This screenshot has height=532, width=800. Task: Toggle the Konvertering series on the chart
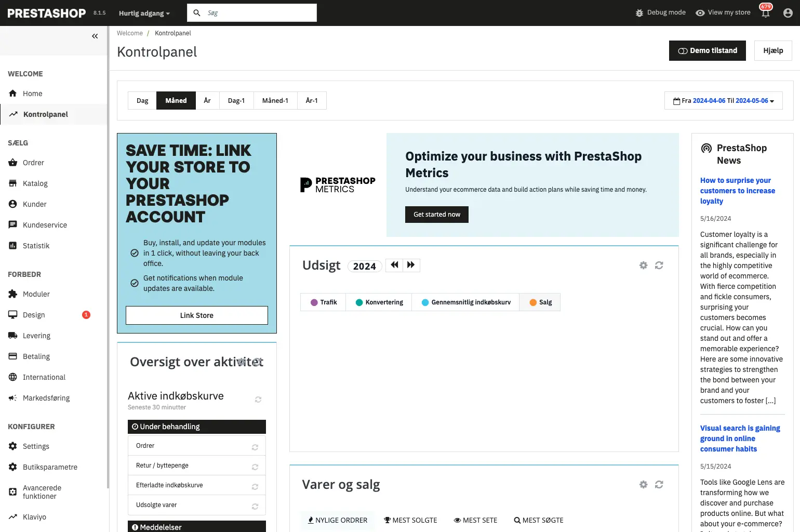click(379, 302)
